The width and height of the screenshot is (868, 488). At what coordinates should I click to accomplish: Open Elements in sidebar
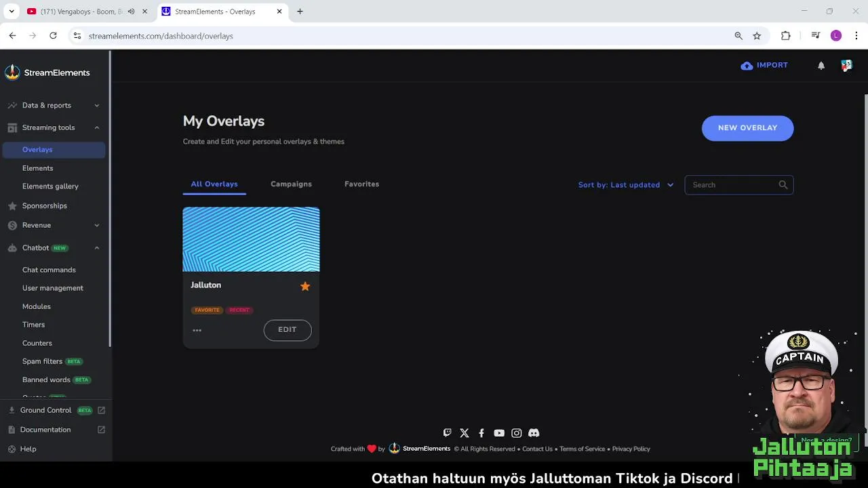click(x=38, y=168)
